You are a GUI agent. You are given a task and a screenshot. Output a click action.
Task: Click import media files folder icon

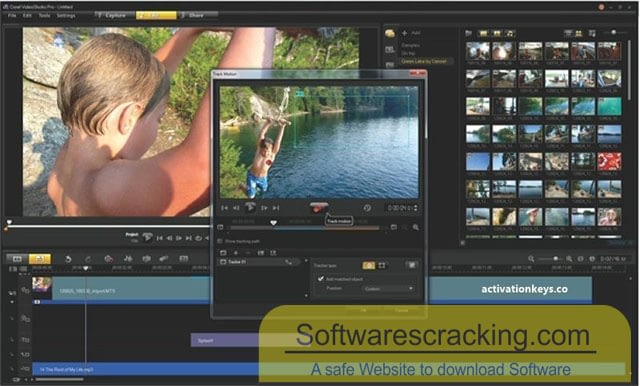[x=469, y=33]
